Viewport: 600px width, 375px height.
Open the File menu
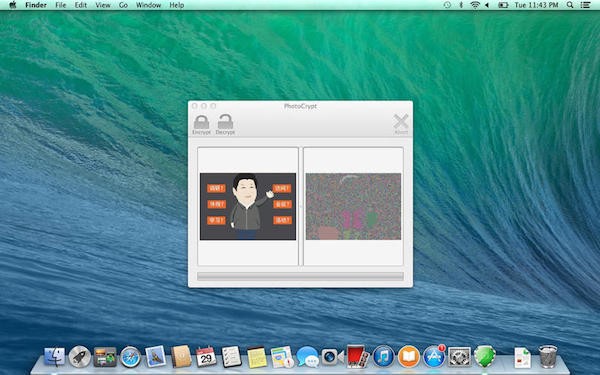click(x=60, y=5)
